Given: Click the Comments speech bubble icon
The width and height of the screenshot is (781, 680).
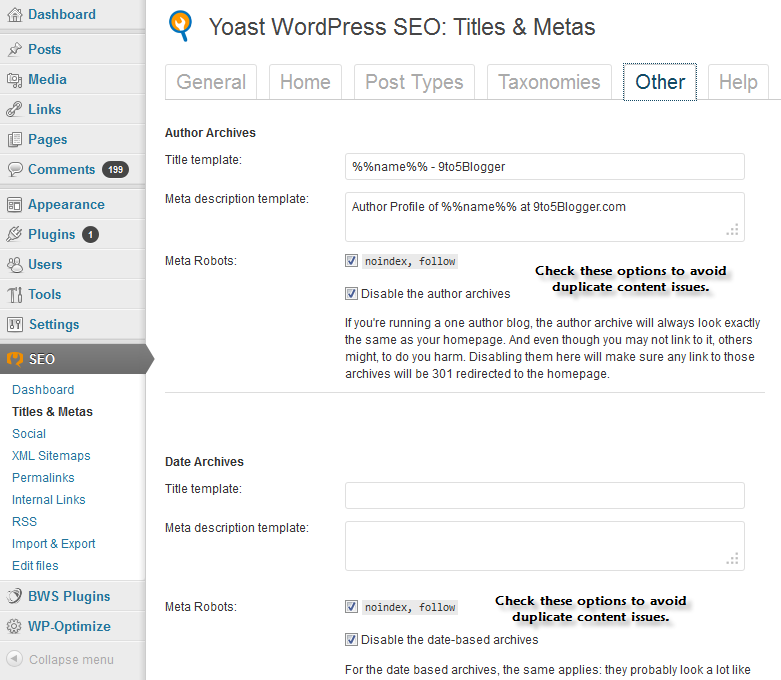Looking at the screenshot, I should pos(15,169).
